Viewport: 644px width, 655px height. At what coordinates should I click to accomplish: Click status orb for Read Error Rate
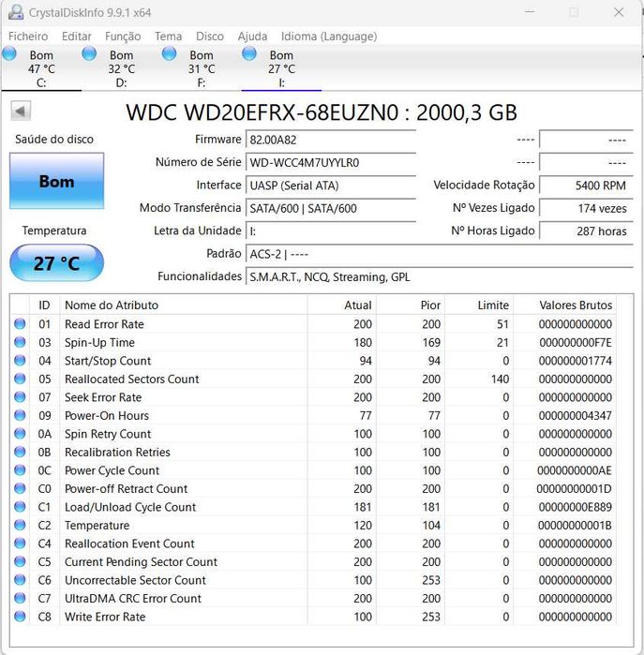tap(20, 323)
